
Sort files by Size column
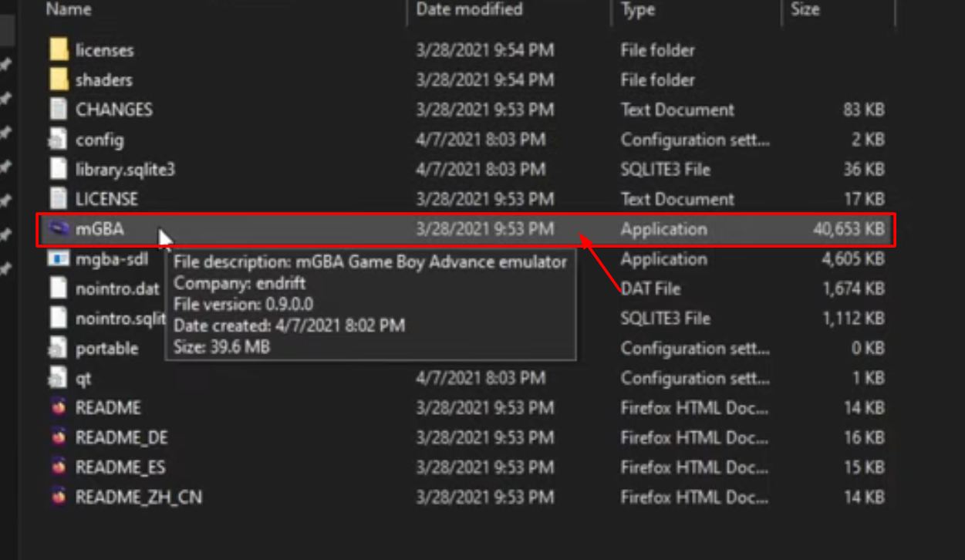tap(805, 10)
